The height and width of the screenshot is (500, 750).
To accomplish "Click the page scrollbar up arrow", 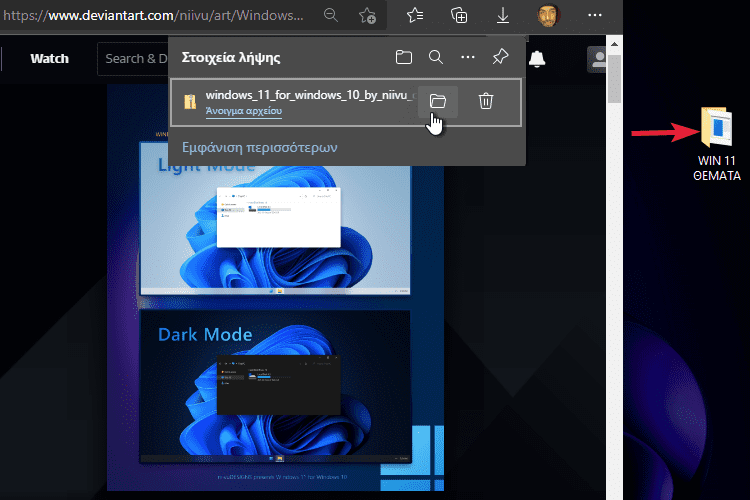I will (614, 44).
